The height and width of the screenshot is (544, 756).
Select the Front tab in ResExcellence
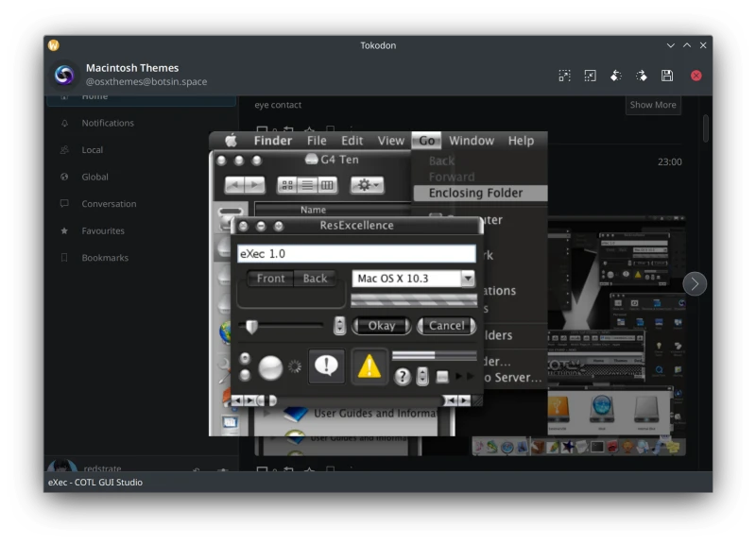click(x=270, y=279)
